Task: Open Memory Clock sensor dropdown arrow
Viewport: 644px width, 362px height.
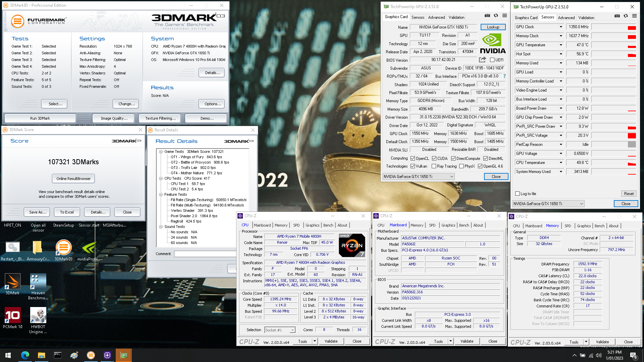Action: pos(560,36)
